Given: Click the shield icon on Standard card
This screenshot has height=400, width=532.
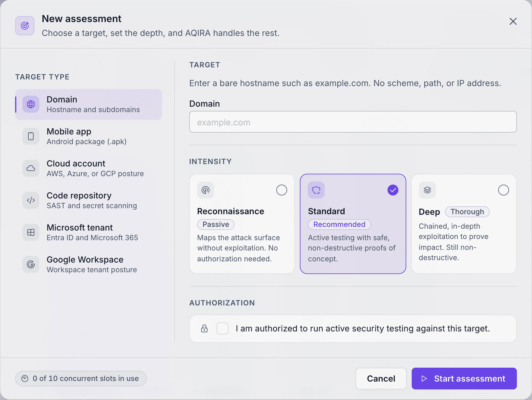Looking at the screenshot, I should (x=316, y=190).
